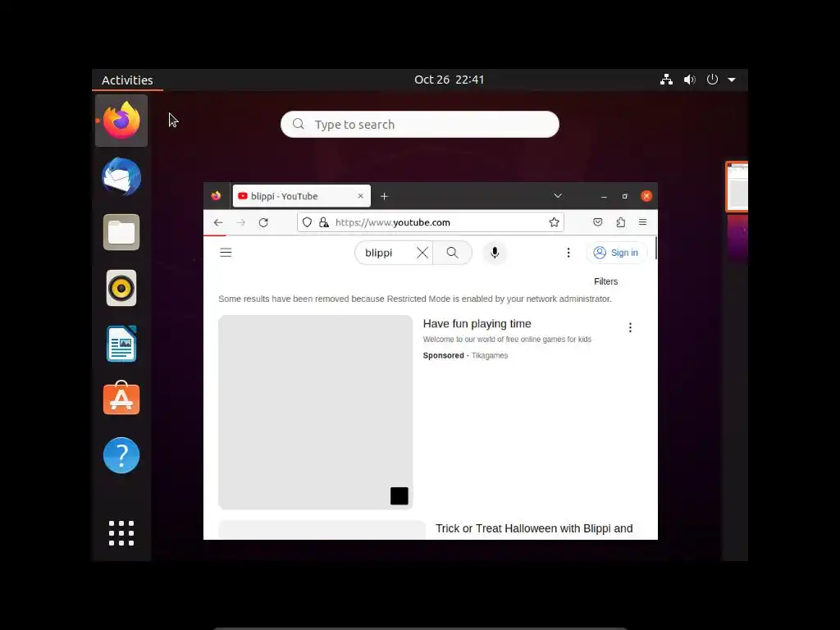The width and height of the screenshot is (840, 630).
Task: Click the network status icon
Action: [666, 80]
